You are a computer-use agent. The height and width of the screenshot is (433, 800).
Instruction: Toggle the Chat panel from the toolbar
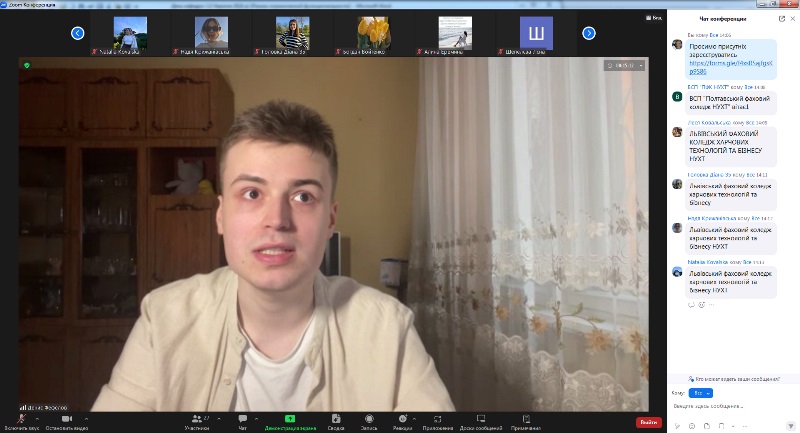click(243, 421)
